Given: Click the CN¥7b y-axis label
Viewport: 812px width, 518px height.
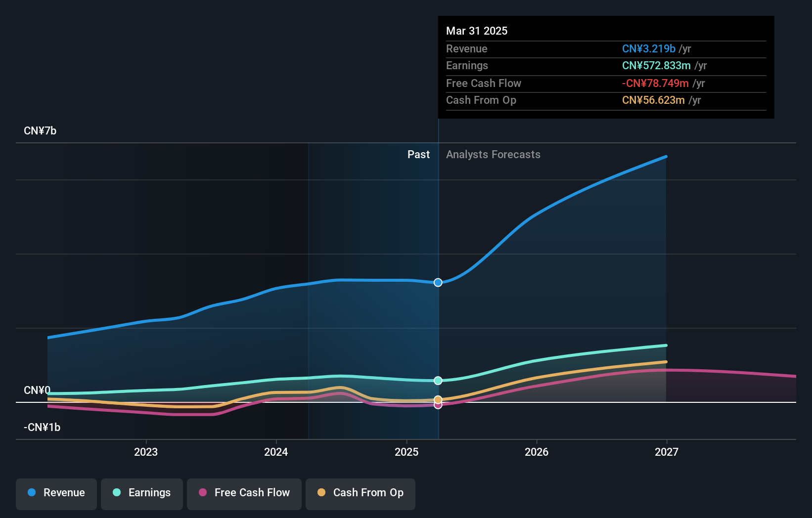Looking at the screenshot, I should click(x=40, y=131).
